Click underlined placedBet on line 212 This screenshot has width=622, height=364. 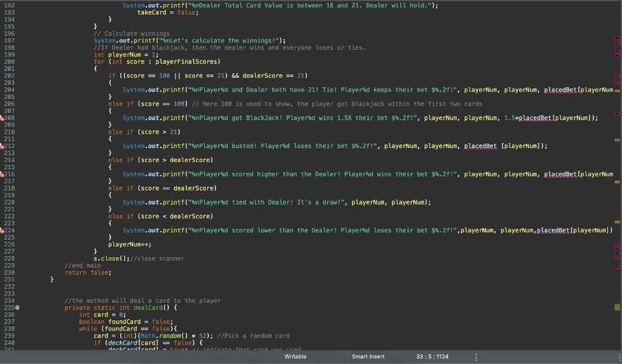pyautogui.click(x=480, y=146)
